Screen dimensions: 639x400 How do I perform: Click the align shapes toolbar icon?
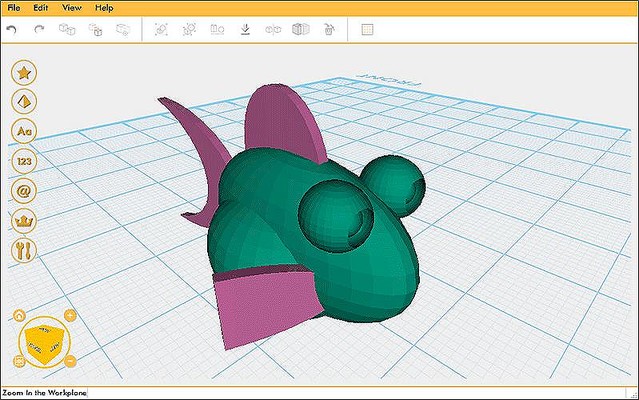pyautogui.click(x=217, y=29)
